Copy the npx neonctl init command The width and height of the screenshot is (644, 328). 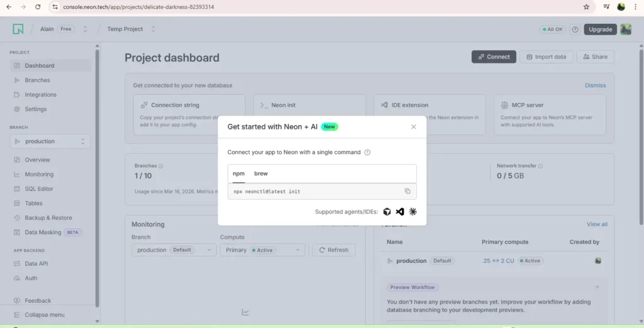coord(408,191)
